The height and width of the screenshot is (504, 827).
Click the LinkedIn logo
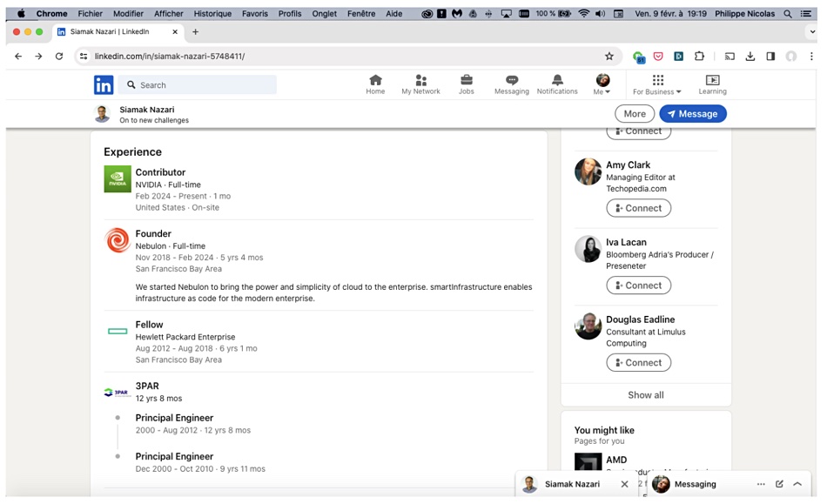point(104,85)
